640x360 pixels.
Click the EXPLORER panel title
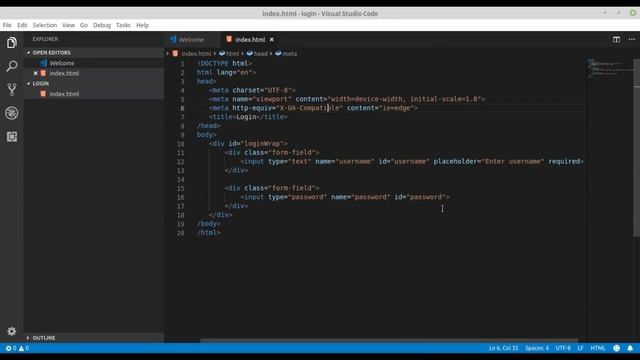[45, 39]
